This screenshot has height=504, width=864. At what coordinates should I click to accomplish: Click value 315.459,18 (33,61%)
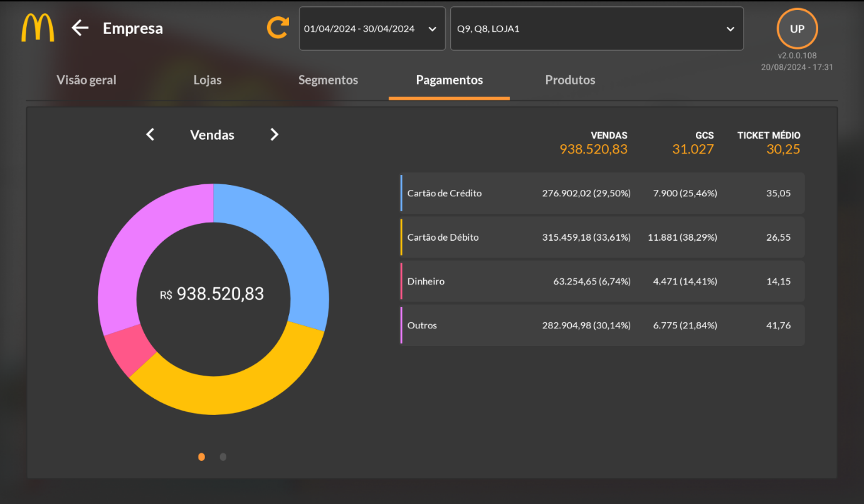tap(586, 237)
